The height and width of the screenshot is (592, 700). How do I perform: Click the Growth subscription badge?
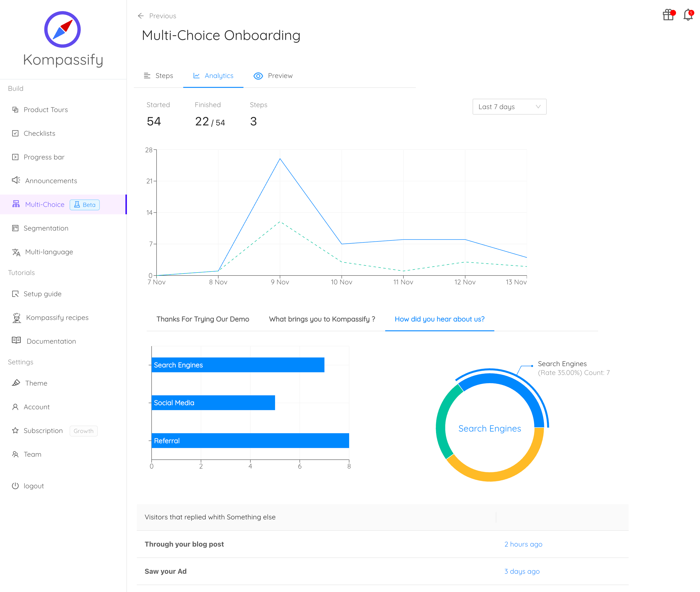point(83,431)
